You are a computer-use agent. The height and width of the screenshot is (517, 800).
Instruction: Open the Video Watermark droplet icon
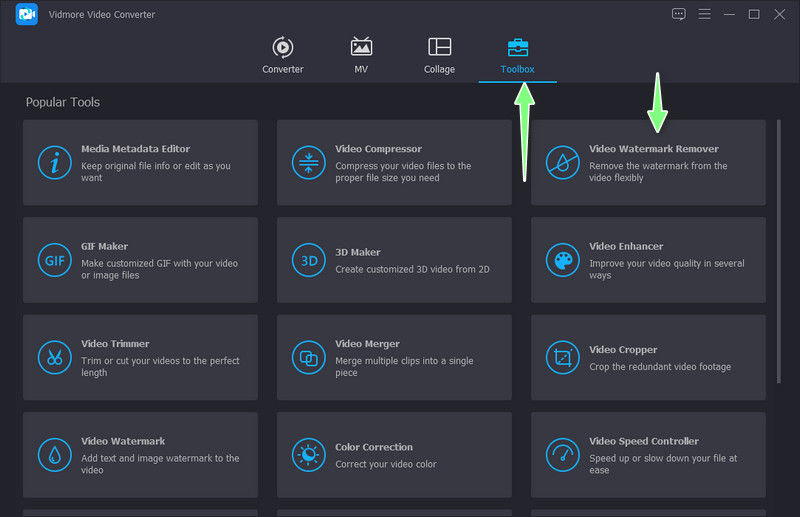click(55, 455)
